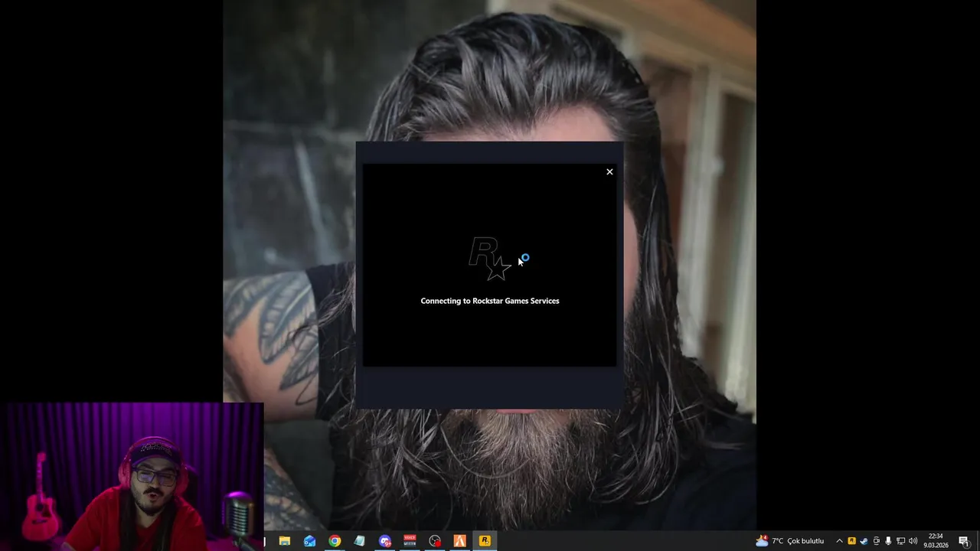
Task: Open the orange app icon in taskbar
Action: pyautogui.click(x=459, y=541)
